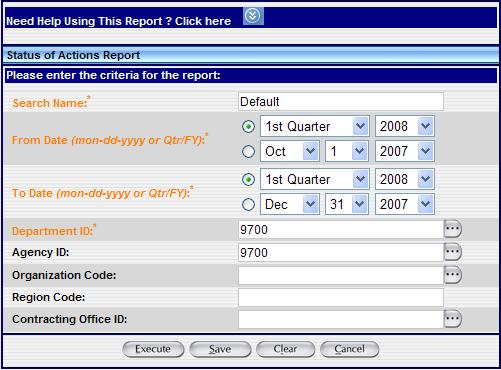Select To Date month-day-year radio button
Screen dimensions: 501x370
(248, 204)
